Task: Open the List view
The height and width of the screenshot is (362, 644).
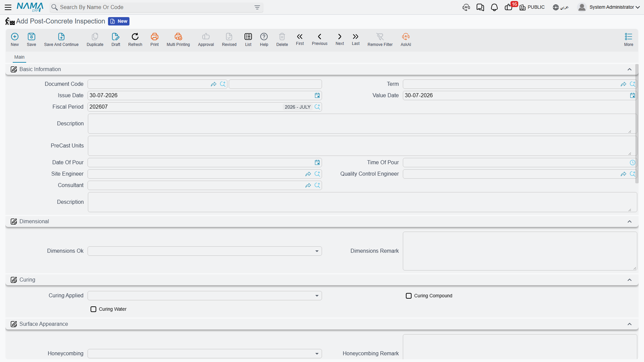Action: (x=248, y=40)
